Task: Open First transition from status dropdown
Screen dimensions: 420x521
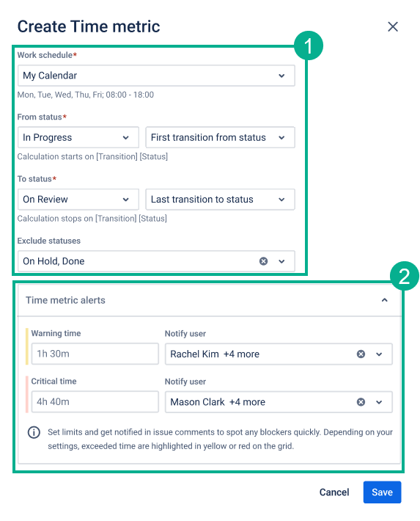Action: pos(220,137)
